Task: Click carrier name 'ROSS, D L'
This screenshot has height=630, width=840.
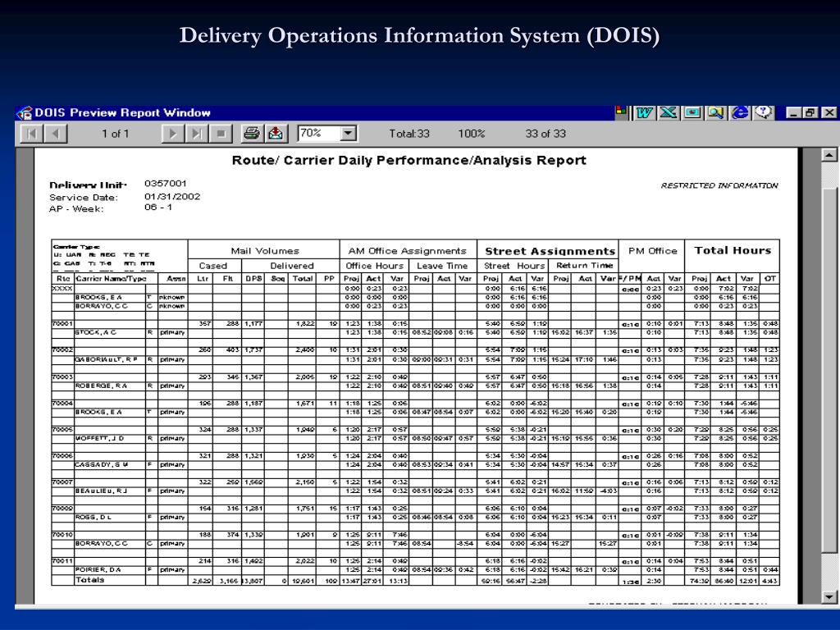Action: pyautogui.click(x=92, y=517)
